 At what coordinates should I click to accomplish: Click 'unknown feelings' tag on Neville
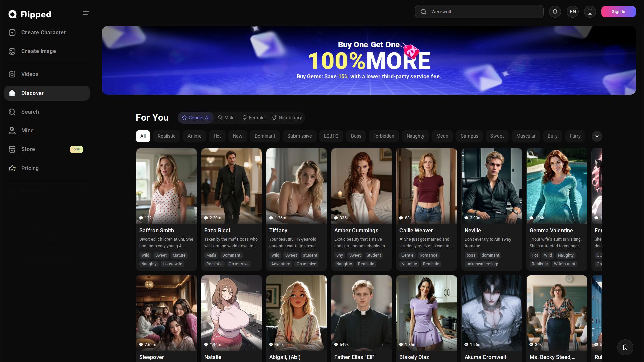point(482,264)
